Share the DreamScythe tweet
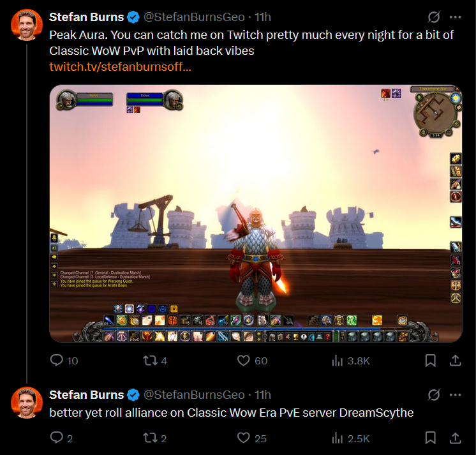 [x=456, y=438]
